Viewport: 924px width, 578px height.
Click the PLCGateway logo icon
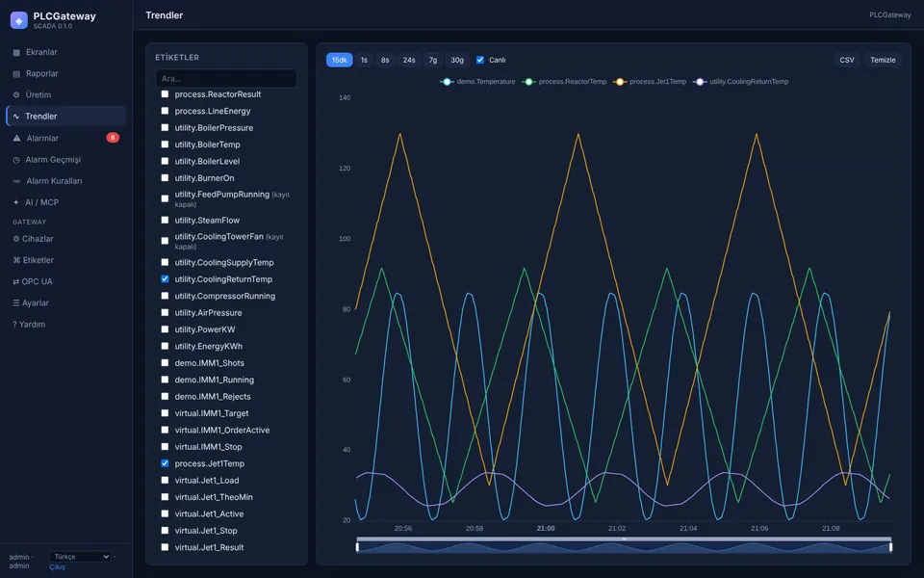point(19,20)
